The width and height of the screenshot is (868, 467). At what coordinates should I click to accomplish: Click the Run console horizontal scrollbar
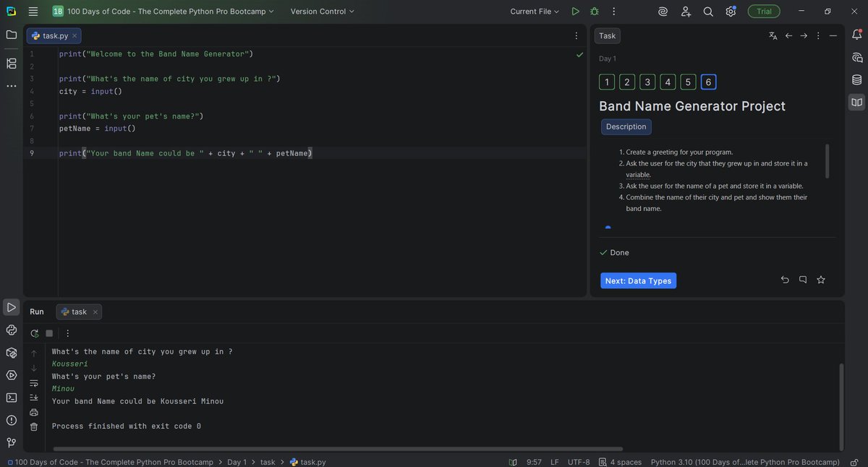pos(337,449)
